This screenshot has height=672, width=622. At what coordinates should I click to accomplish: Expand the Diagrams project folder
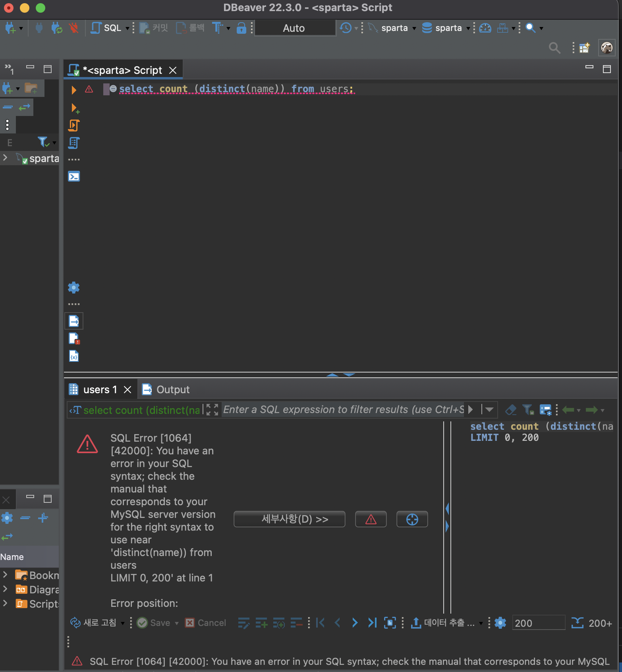click(5, 589)
